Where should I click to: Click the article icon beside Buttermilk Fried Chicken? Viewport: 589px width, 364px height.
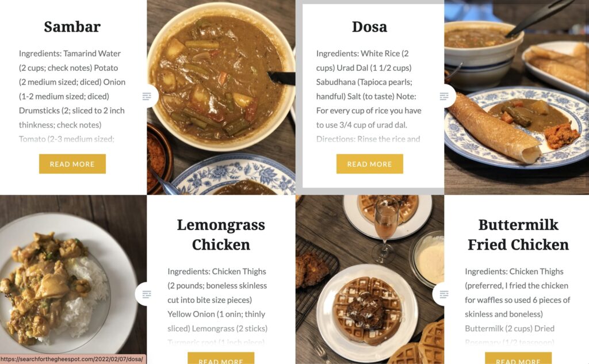pos(444,294)
